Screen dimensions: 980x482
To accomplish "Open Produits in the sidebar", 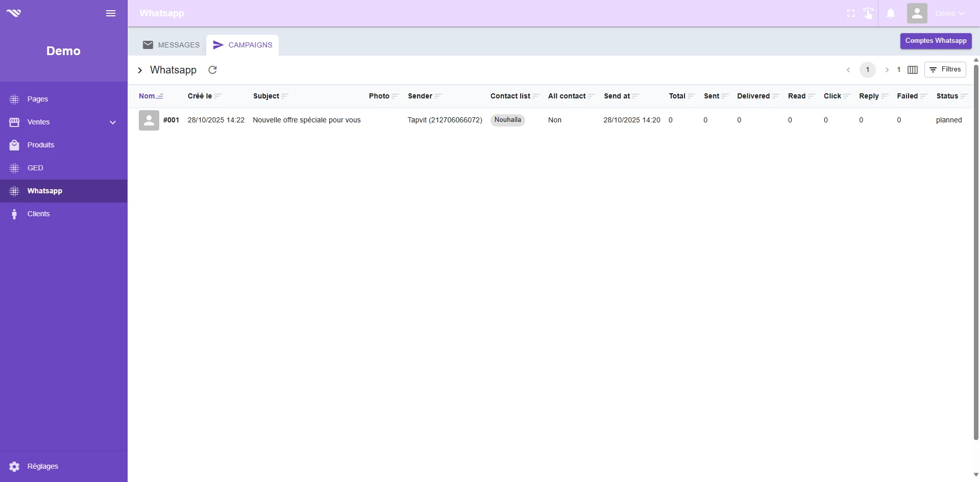I will coord(41,145).
